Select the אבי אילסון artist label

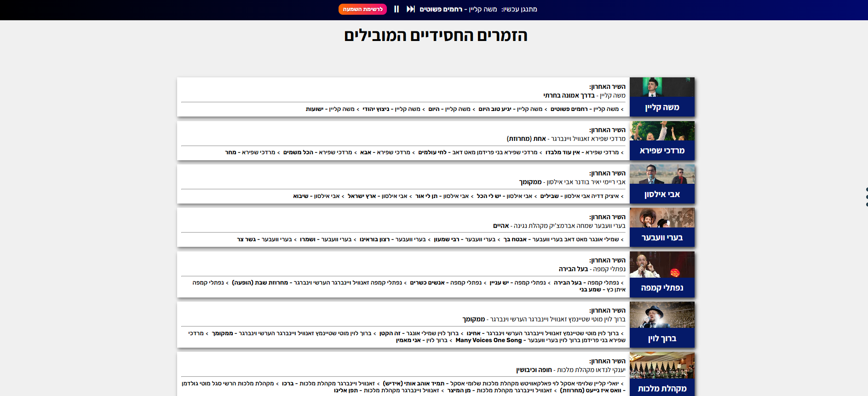point(662,194)
